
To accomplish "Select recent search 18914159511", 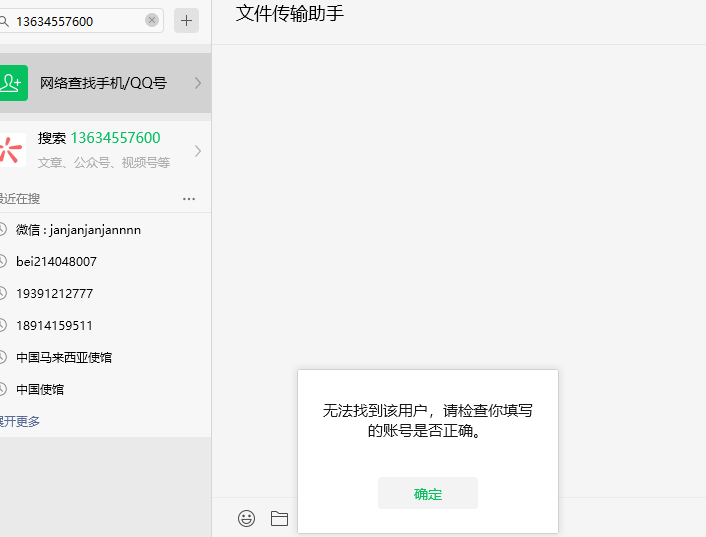I will (x=105, y=325).
